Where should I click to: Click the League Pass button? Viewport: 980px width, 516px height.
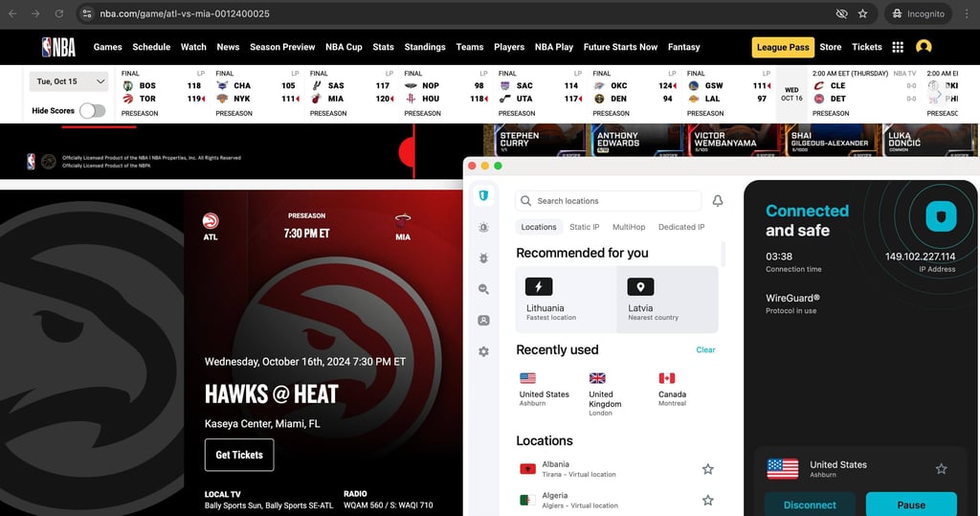pyautogui.click(x=783, y=47)
